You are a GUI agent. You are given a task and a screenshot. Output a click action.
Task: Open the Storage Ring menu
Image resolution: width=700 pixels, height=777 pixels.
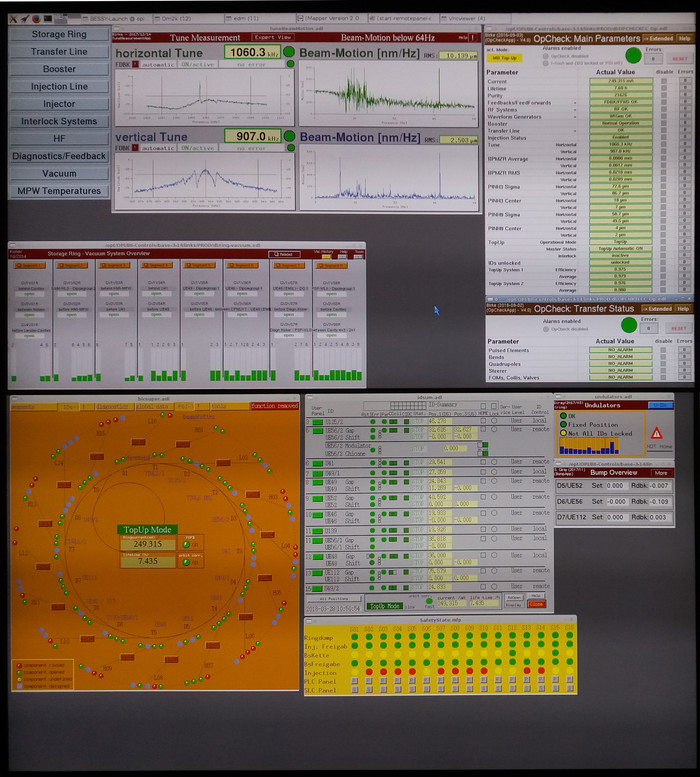point(58,35)
